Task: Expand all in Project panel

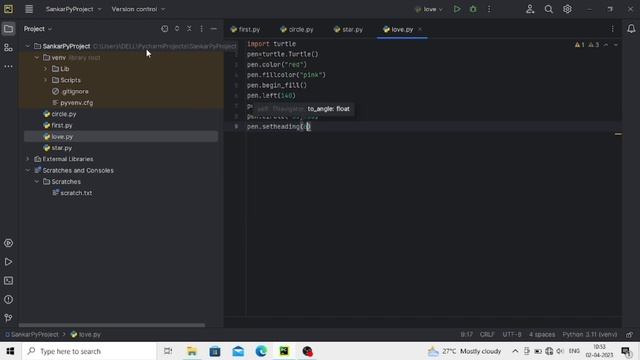Action: (177, 29)
